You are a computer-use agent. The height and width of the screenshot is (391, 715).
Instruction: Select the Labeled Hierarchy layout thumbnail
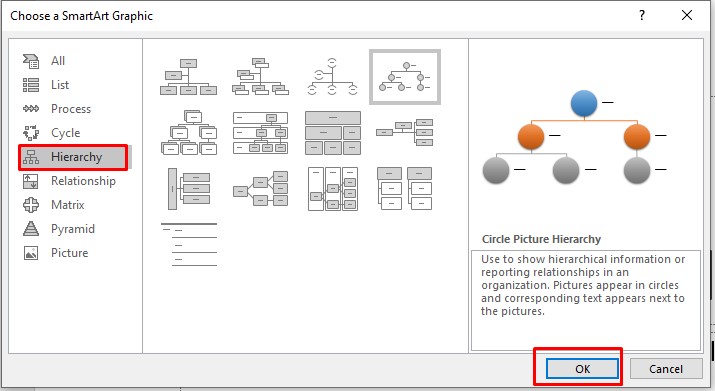point(260,132)
